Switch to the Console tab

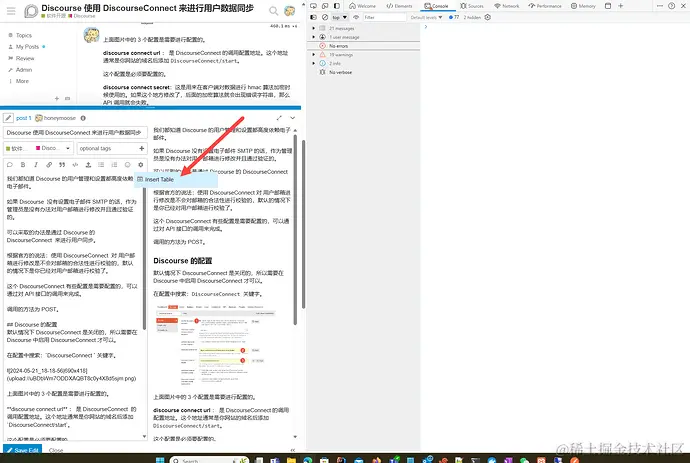coord(436,6)
